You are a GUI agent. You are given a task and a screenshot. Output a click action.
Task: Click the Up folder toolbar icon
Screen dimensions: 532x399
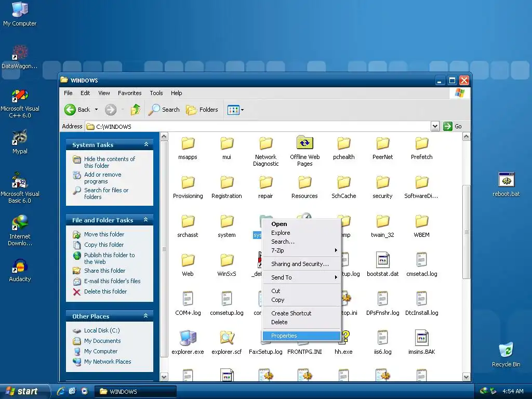click(x=136, y=110)
